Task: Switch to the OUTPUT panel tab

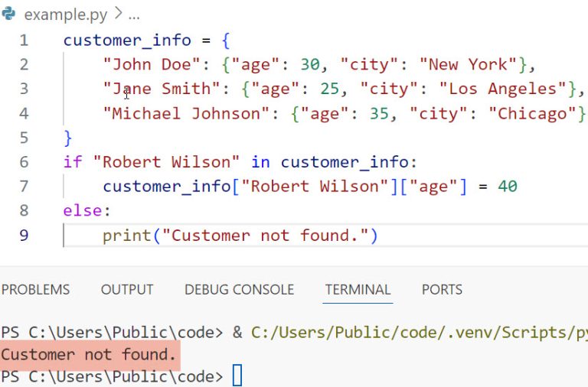Action: 127,290
